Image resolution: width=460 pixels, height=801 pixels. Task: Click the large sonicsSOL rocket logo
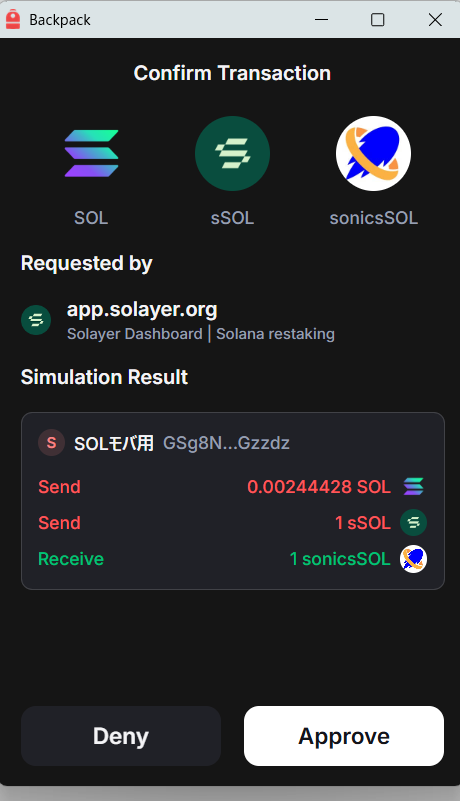click(x=374, y=153)
